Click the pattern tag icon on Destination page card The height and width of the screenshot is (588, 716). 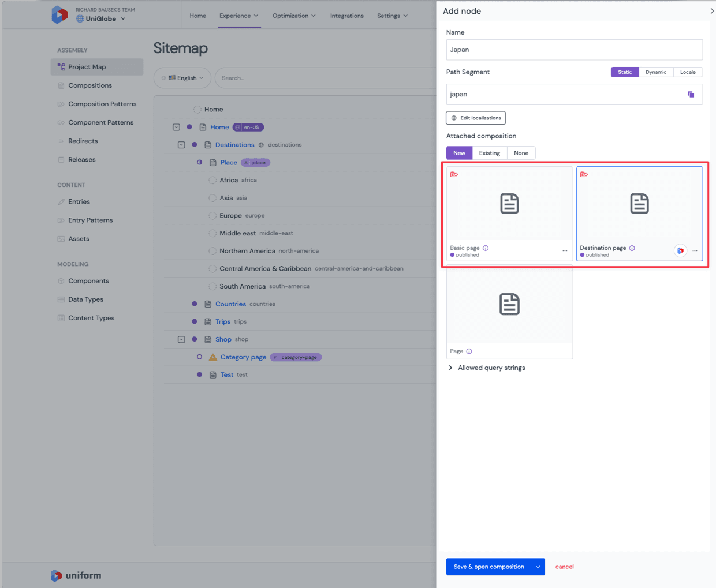[x=584, y=174]
